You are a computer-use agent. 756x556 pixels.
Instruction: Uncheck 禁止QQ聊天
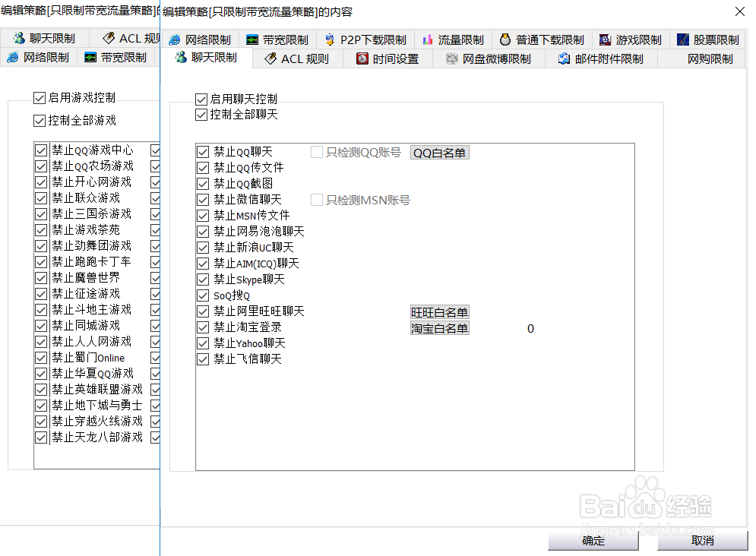coord(203,152)
